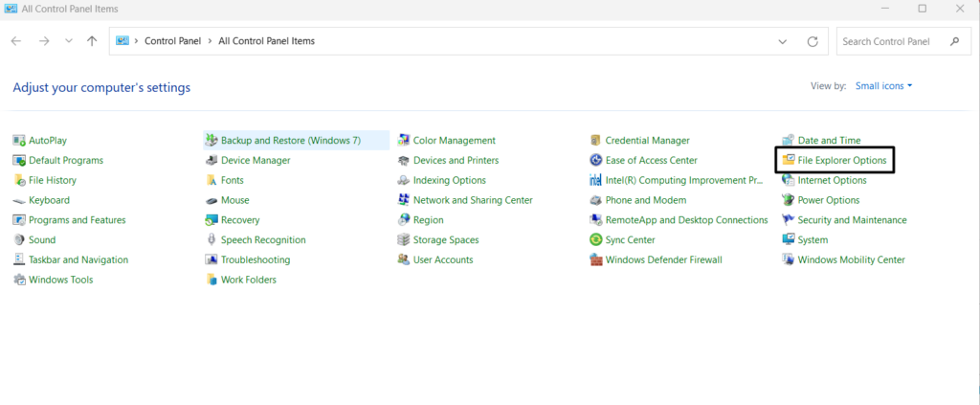The image size is (980, 405).
Task: Open the Programs and Features link
Action: click(77, 220)
